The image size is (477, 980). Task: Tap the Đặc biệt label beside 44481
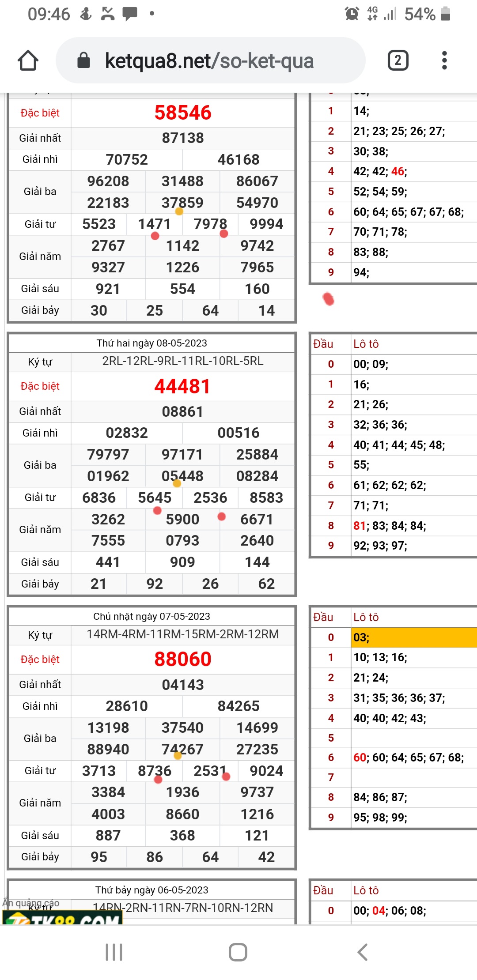pyautogui.click(x=40, y=386)
